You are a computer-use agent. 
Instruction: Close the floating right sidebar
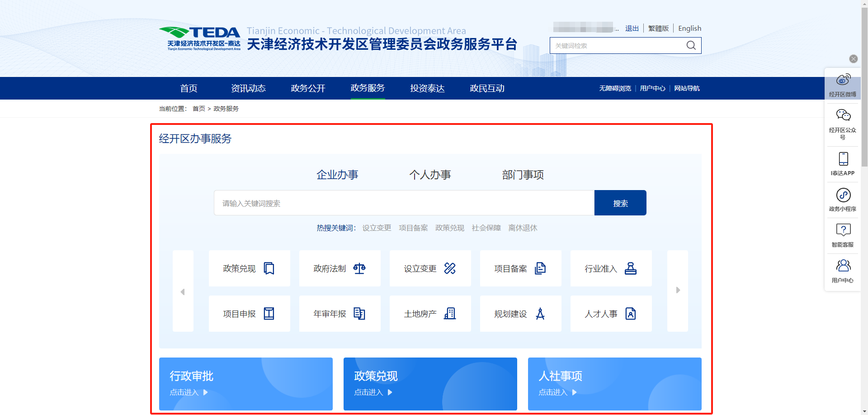(854, 59)
